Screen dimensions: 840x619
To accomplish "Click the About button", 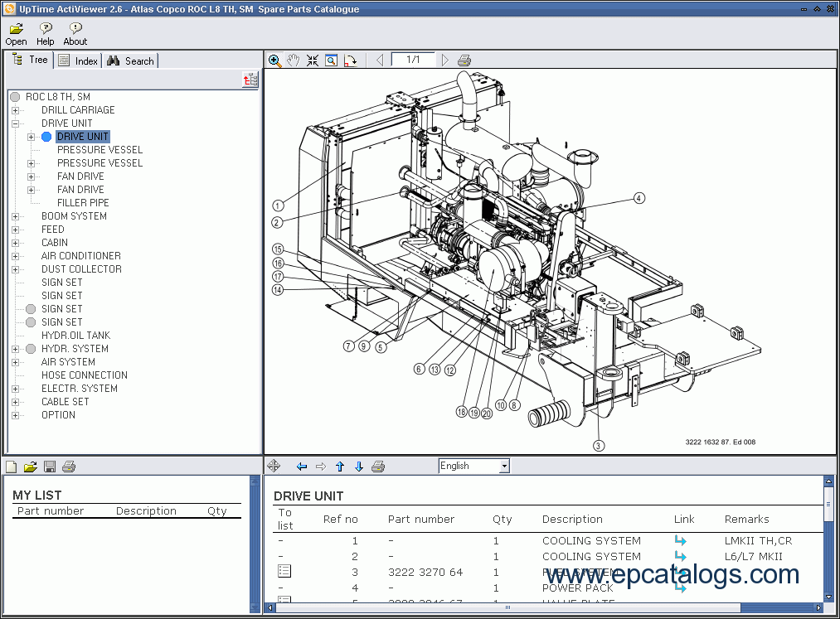I will [75, 34].
